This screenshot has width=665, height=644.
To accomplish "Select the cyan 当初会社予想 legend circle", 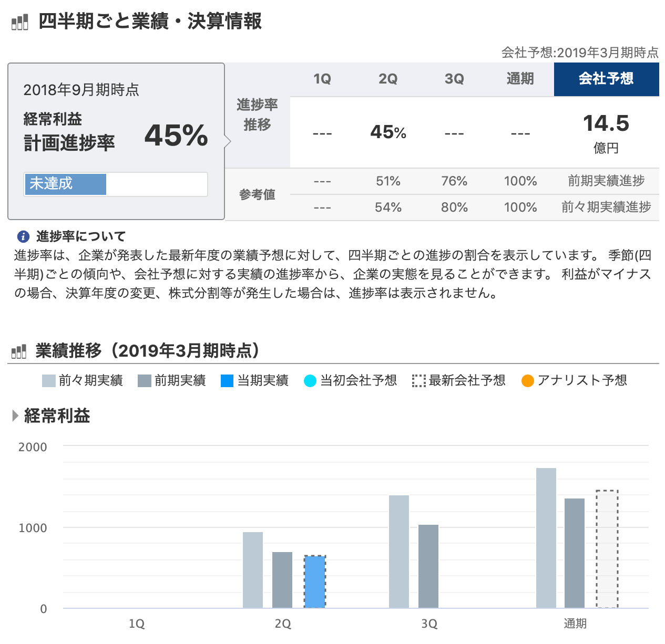I will (310, 380).
